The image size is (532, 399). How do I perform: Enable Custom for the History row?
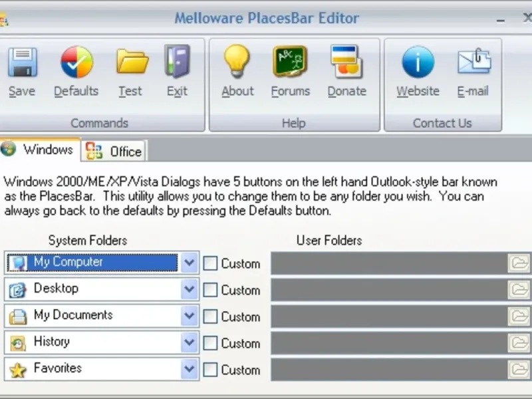coord(210,342)
